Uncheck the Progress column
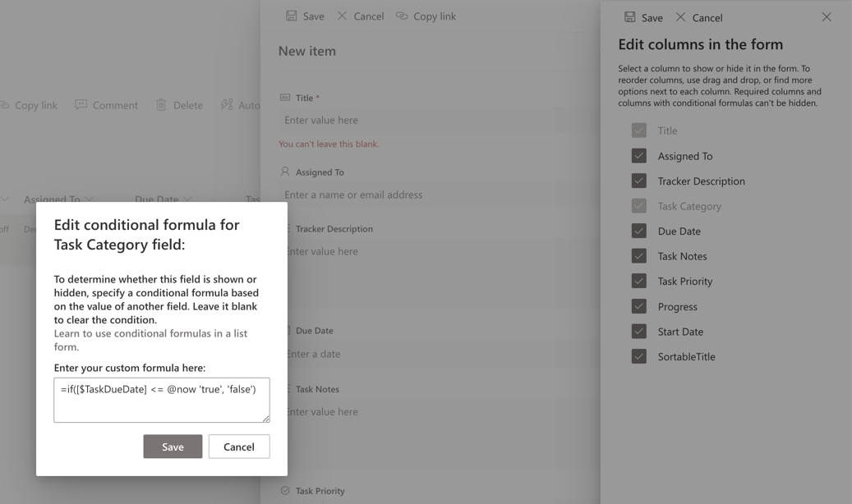This screenshot has width=852, height=504. tap(639, 306)
